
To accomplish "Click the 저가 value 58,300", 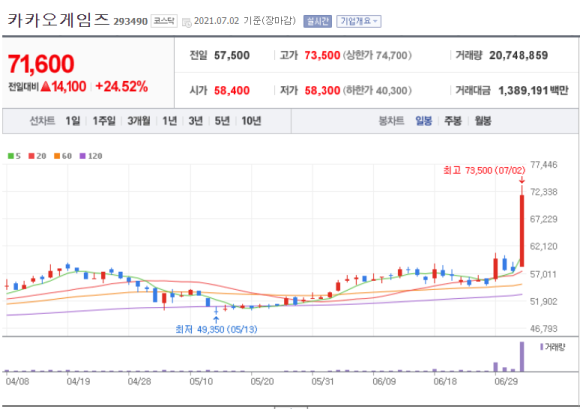I will click(322, 91).
